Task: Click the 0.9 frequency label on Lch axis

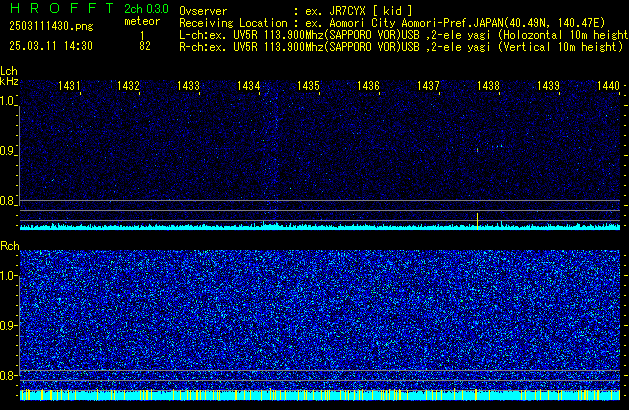Action: pyautogui.click(x=7, y=151)
